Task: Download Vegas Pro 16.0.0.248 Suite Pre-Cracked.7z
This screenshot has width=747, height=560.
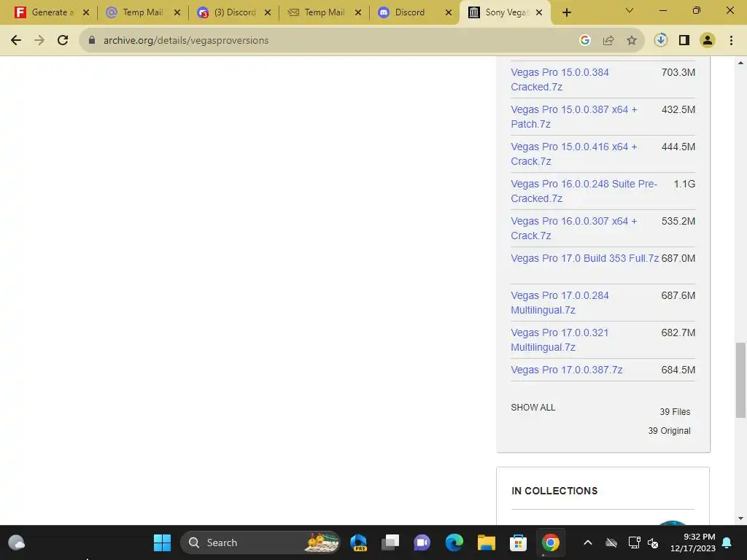Action: [x=584, y=191]
